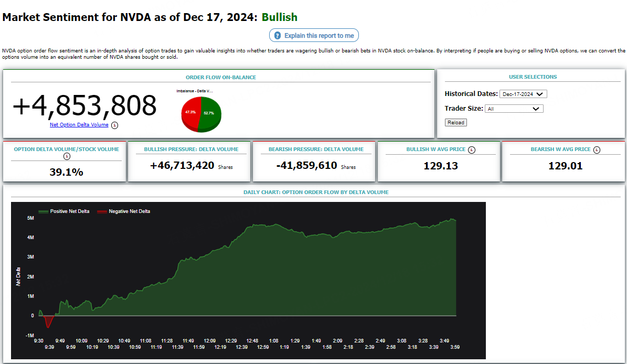Click the 129.13 bullish average price
Image resolution: width=627 pixels, height=364 pixels.
pos(441,166)
